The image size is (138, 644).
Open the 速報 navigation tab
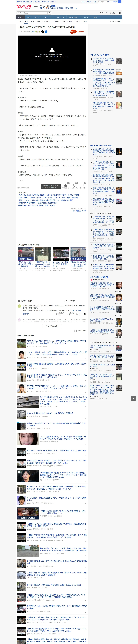28,17
